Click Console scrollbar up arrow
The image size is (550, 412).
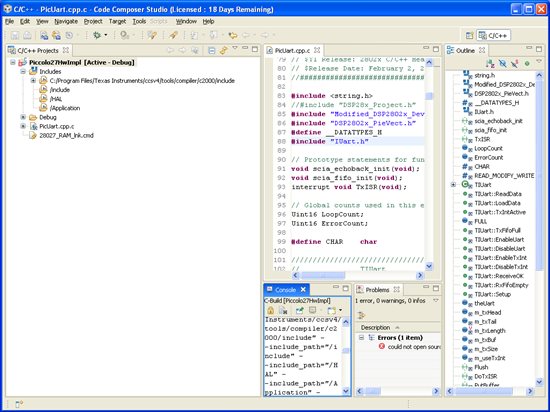pyautogui.click(x=346, y=322)
